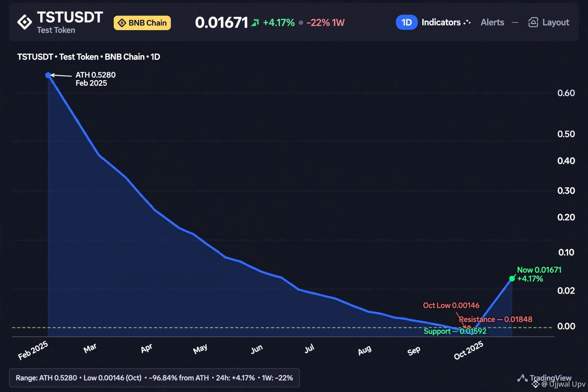Select the 1D timeframe button
The height and width of the screenshot is (392, 588).
(406, 22)
